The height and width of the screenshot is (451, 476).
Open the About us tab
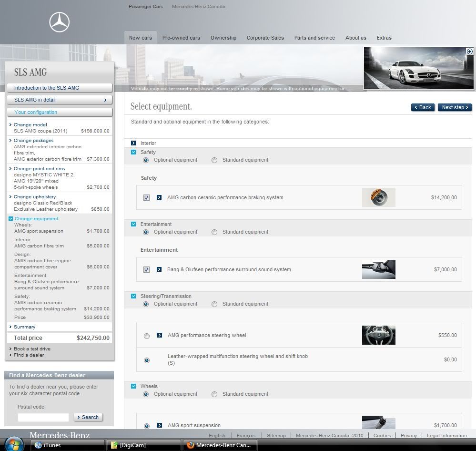tap(356, 38)
